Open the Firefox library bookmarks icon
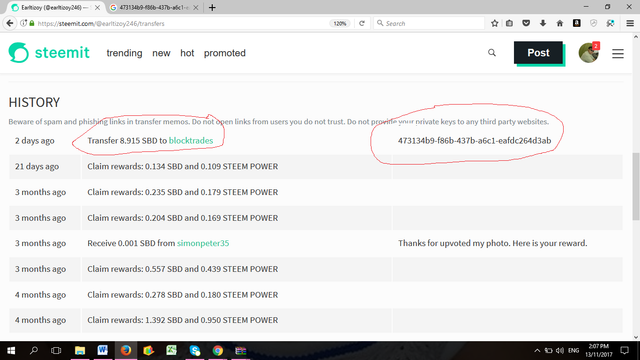Screen dimensions: 640x360 click(509, 23)
